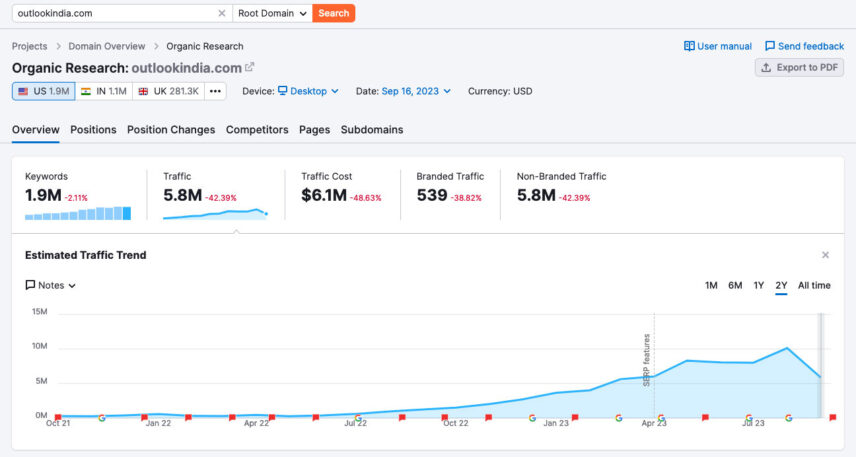This screenshot has height=457, width=856.
Task: Click the Export to PDF button
Action: [799, 68]
